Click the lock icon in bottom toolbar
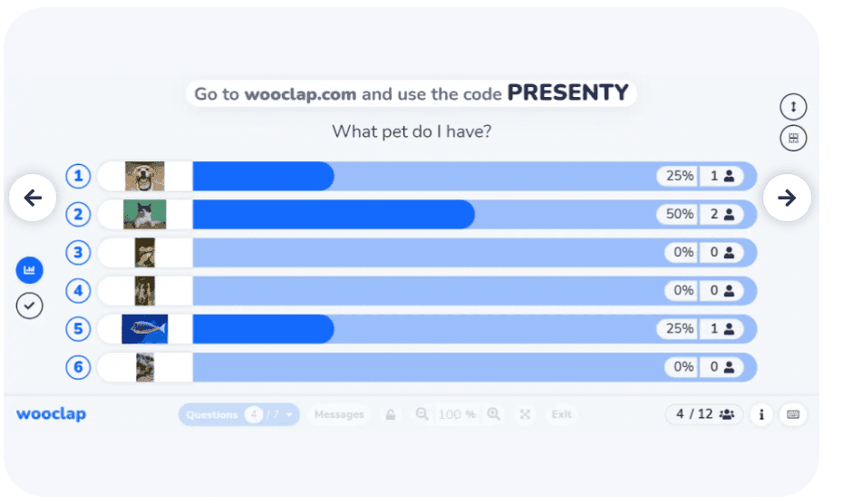Viewport: 843px width, 504px height. click(391, 414)
